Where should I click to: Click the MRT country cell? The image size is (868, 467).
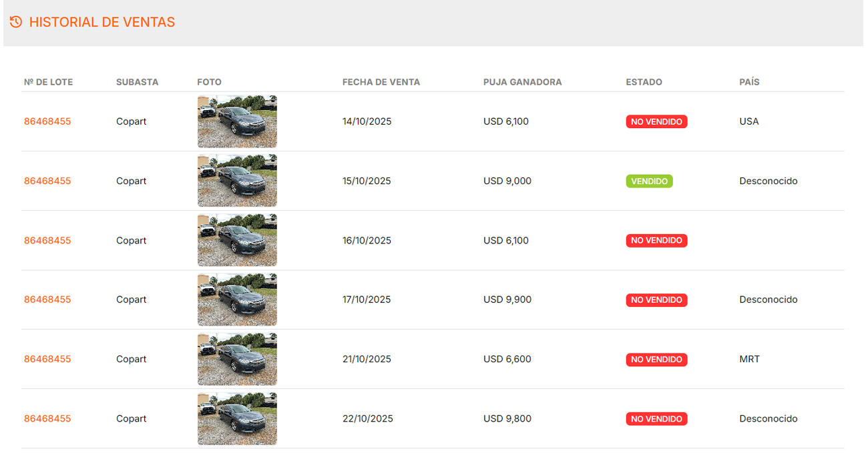(750, 359)
